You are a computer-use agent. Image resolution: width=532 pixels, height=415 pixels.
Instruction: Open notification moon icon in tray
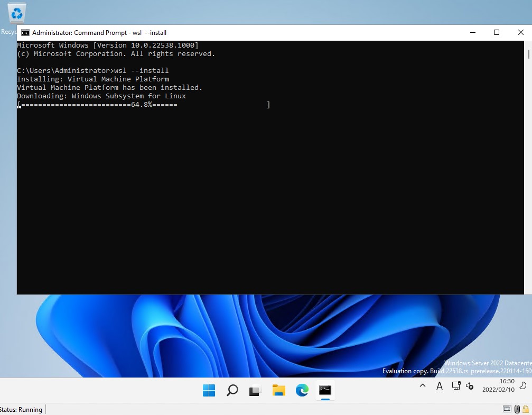pos(523,385)
